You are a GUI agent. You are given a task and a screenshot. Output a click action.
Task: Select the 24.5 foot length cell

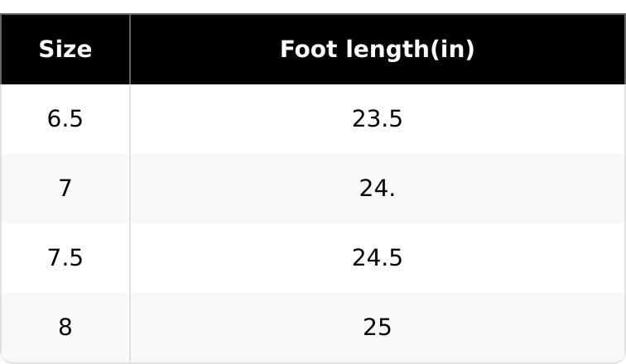(x=377, y=258)
